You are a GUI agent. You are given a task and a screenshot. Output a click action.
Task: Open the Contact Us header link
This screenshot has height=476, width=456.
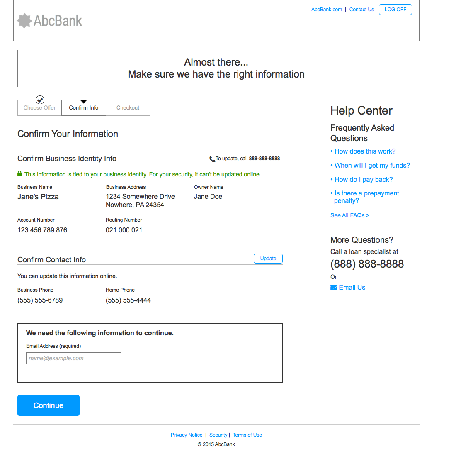(361, 10)
